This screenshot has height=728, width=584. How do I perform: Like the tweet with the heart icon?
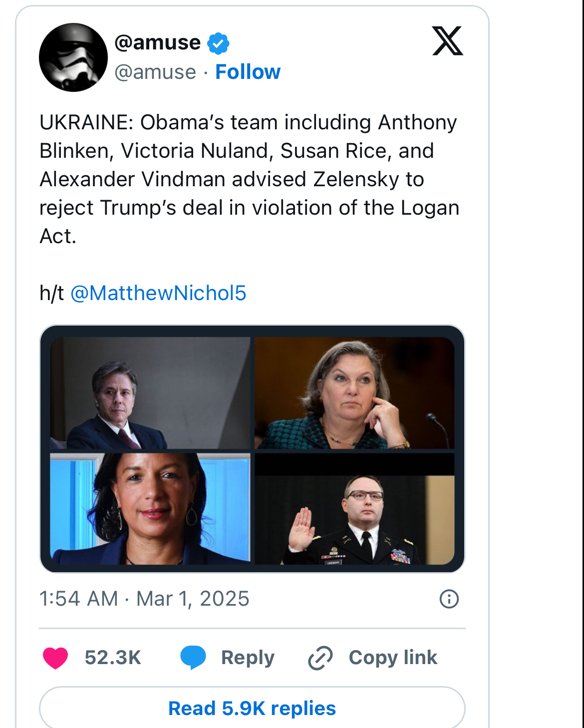pyautogui.click(x=55, y=658)
